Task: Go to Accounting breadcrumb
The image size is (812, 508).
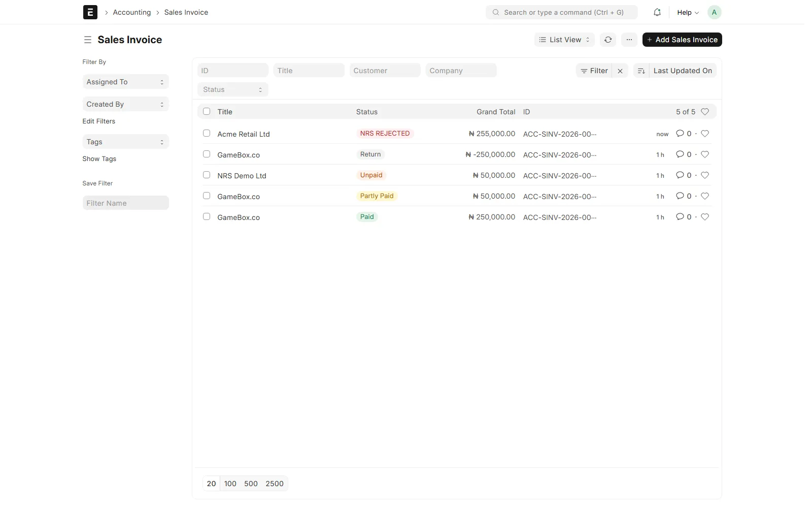Action: (x=132, y=12)
